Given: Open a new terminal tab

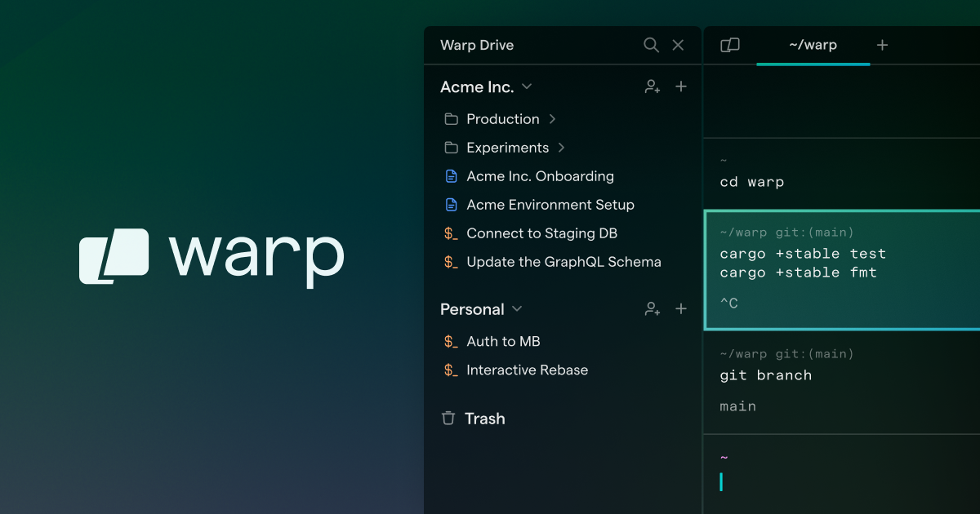Looking at the screenshot, I should [882, 45].
